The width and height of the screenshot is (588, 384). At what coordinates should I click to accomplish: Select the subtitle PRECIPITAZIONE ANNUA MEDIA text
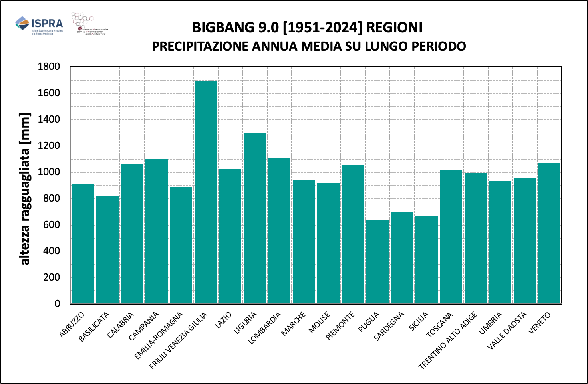309,46
